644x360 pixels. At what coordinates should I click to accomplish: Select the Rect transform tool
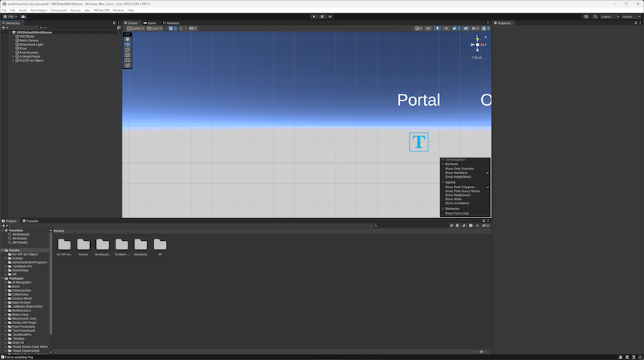[128, 60]
